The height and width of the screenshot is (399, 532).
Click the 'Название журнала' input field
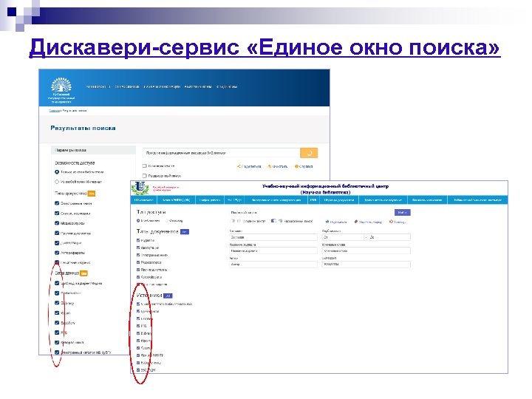click(x=273, y=250)
